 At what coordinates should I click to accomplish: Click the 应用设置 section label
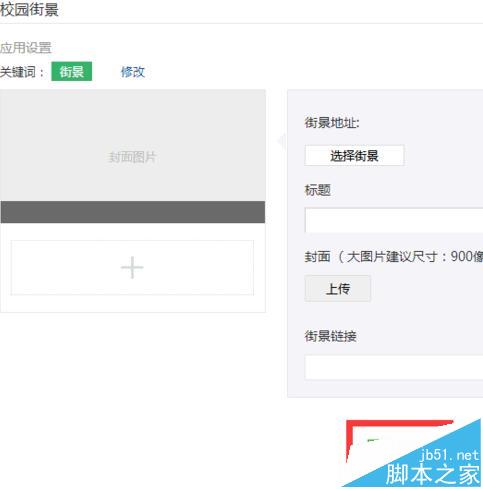click(x=26, y=48)
